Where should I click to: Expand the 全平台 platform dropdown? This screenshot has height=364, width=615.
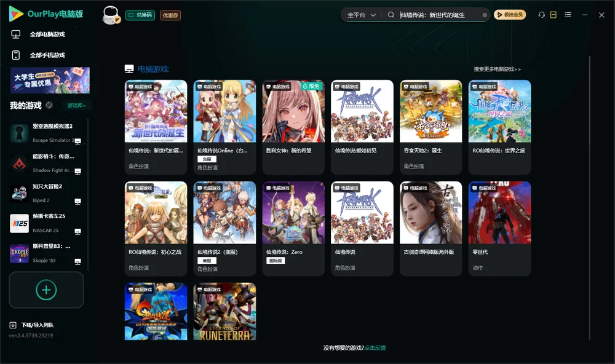(x=361, y=15)
